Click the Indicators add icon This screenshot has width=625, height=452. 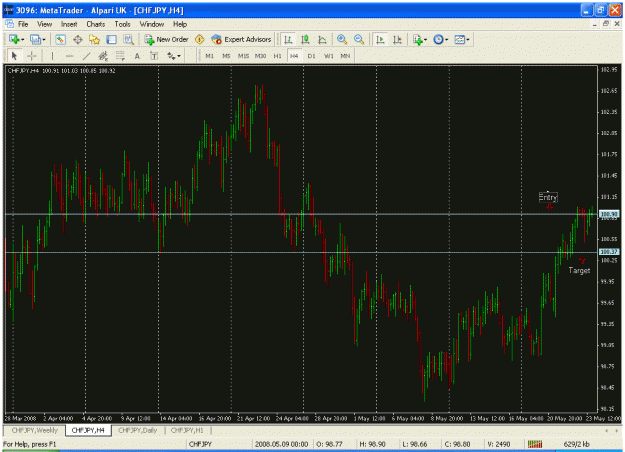(x=417, y=39)
